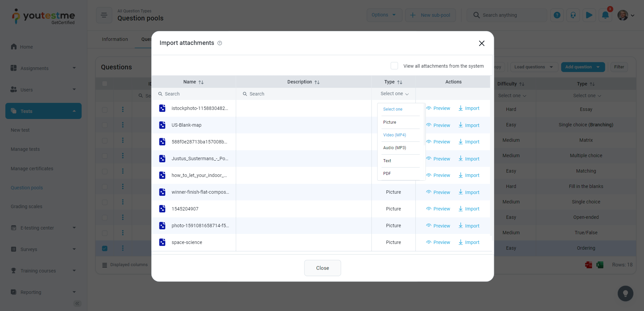
Task: Click the file icon for US-Blank-map
Action: pyautogui.click(x=162, y=125)
